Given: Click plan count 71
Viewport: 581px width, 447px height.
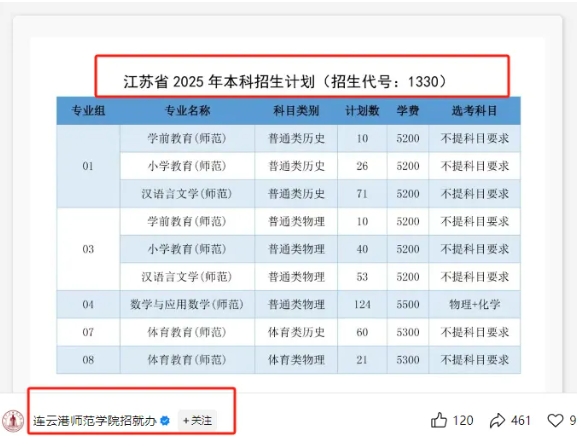Looking at the screenshot, I should coord(362,194).
